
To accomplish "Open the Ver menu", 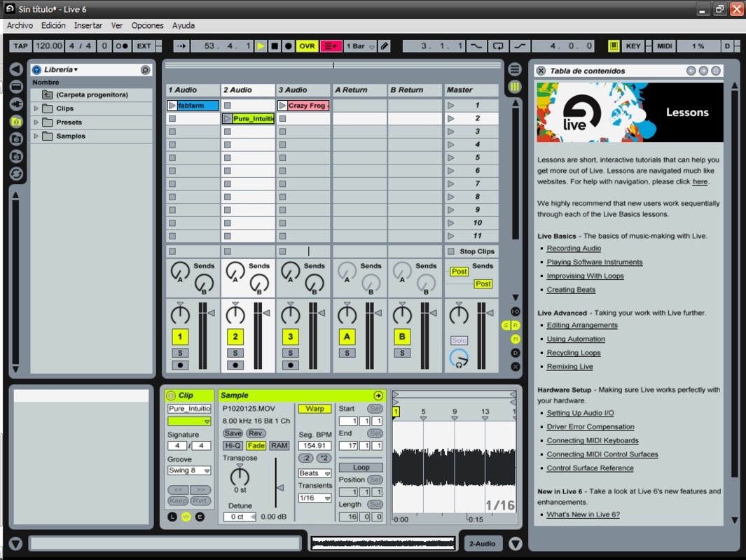I will point(117,26).
